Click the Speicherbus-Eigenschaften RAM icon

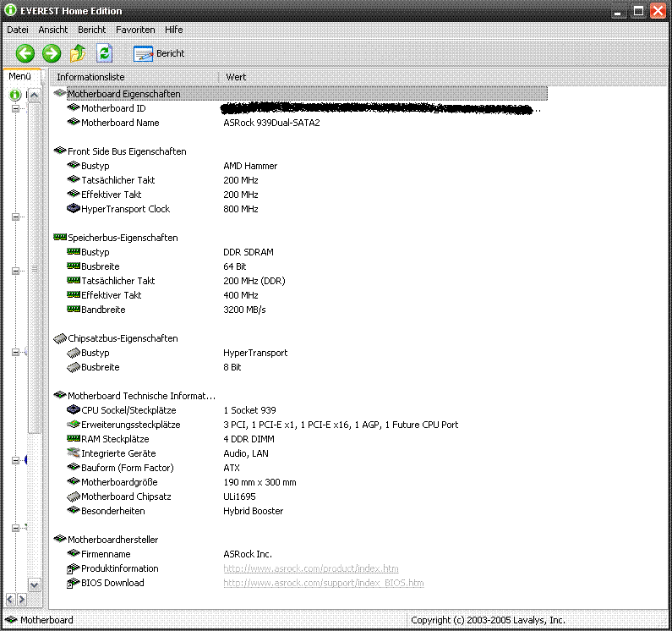tap(59, 237)
